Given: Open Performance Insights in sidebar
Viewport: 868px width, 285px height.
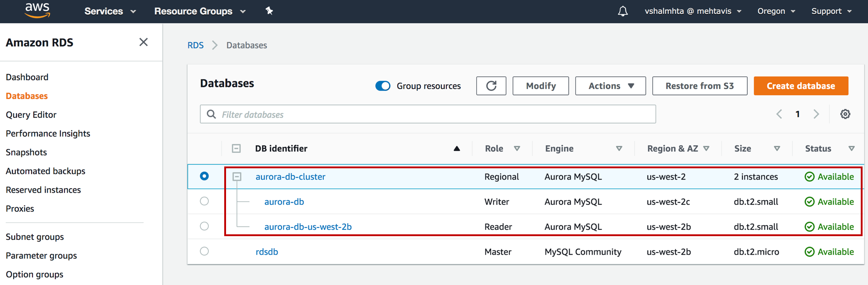Looking at the screenshot, I should 48,133.
